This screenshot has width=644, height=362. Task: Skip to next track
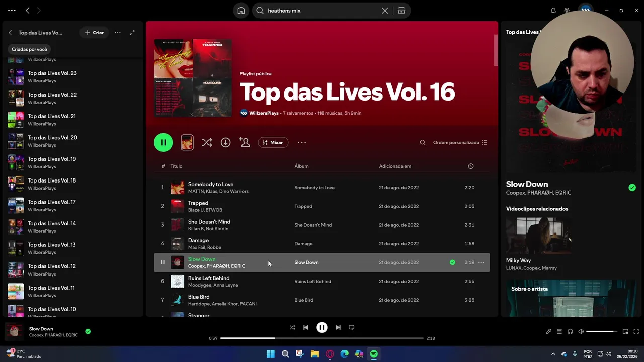pos(338,327)
